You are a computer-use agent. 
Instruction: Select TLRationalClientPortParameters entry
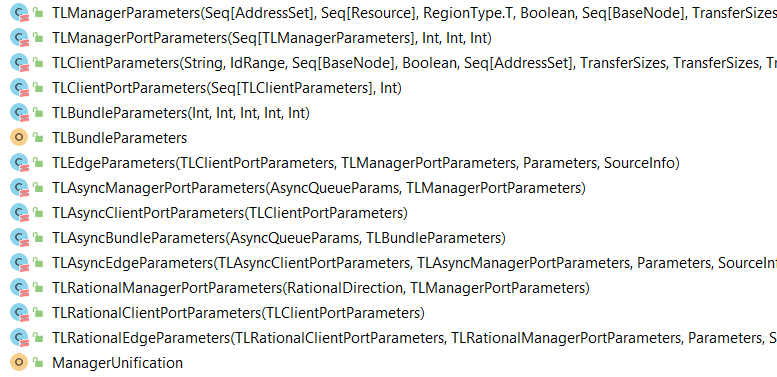tap(238, 313)
